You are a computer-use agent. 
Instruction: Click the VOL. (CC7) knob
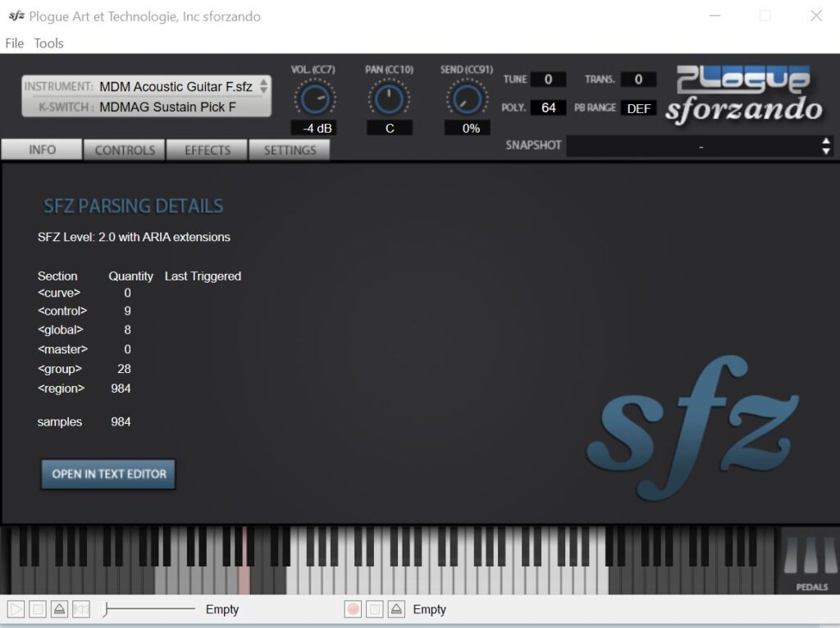click(x=313, y=100)
